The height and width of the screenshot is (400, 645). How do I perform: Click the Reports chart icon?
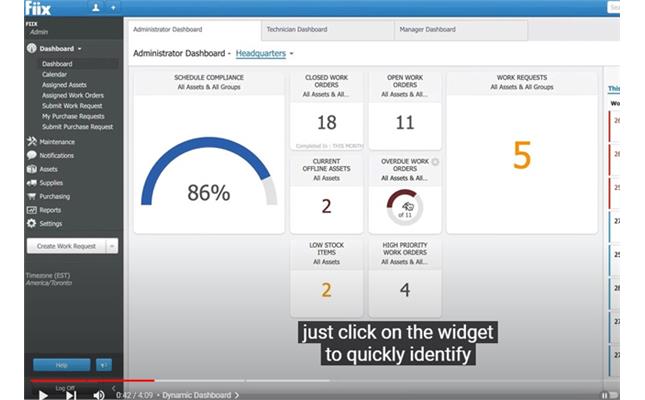tap(32, 210)
